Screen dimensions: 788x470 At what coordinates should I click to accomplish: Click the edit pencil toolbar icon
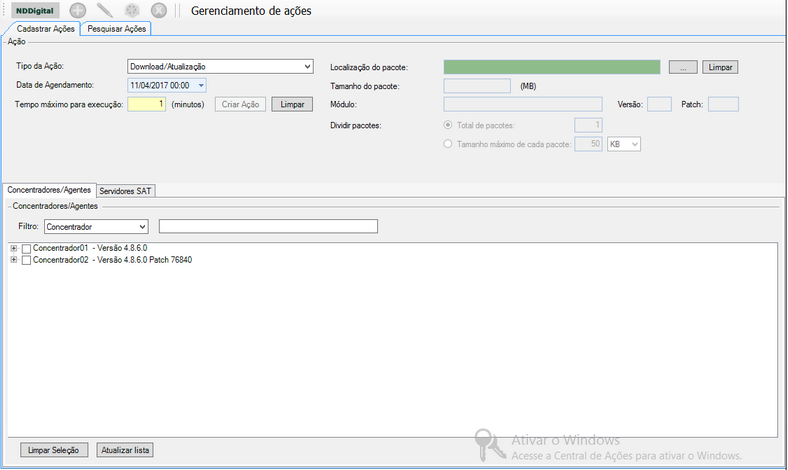(x=105, y=10)
